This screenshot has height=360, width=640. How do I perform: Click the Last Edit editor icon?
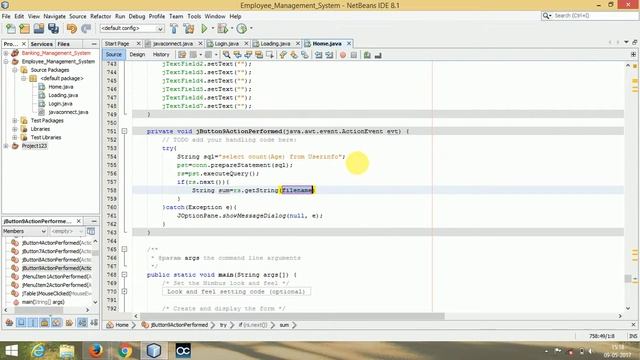pos(182,55)
